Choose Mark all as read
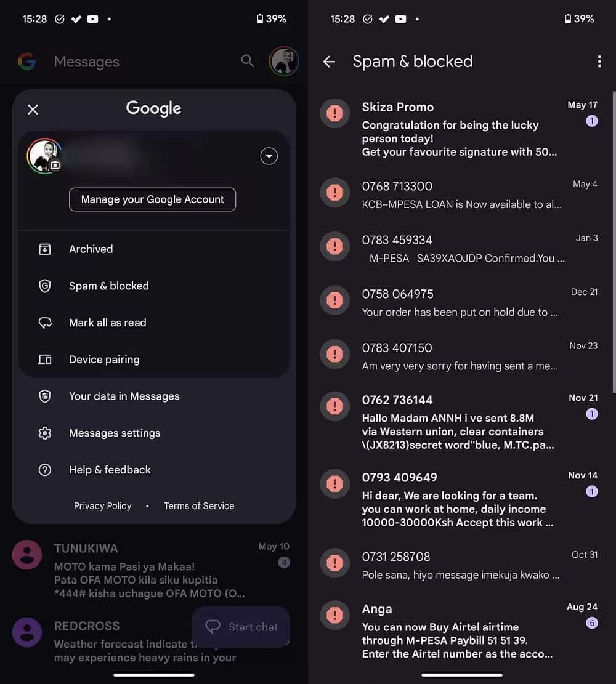Screen dimensions: 616x684 pyautogui.click(x=107, y=323)
